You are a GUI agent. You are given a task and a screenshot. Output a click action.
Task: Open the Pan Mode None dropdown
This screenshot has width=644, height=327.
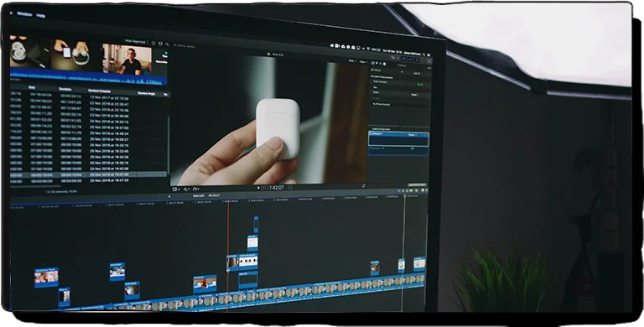pos(414,95)
